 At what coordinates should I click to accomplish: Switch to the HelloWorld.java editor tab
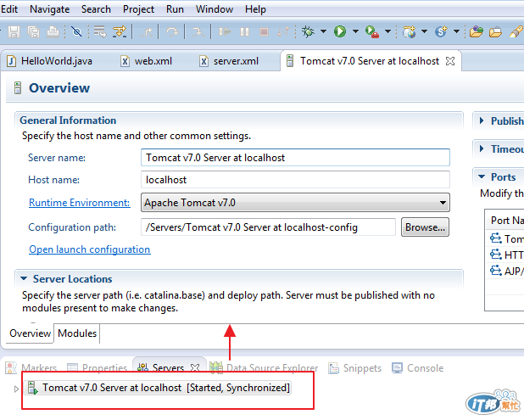[x=50, y=61]
